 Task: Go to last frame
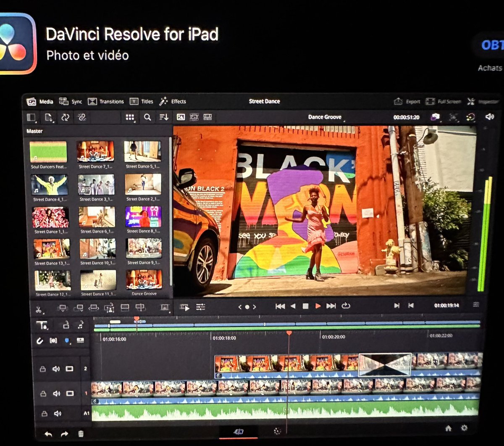[x=331, y=306]
